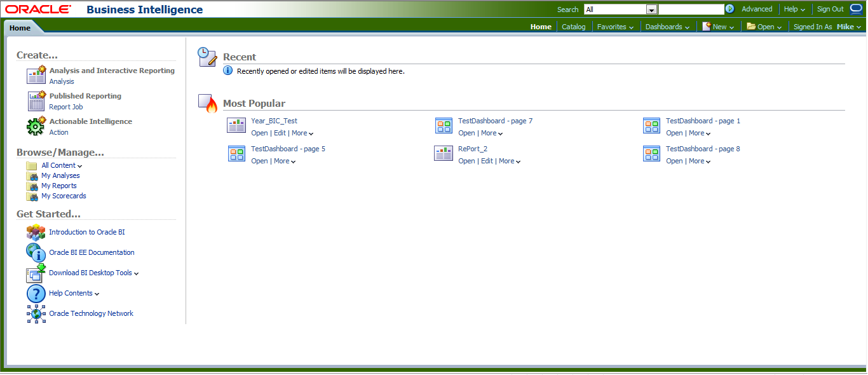Edit the Year_BIC_Test analysis
This screenshot has height=375, width=868.
(280, 133)
